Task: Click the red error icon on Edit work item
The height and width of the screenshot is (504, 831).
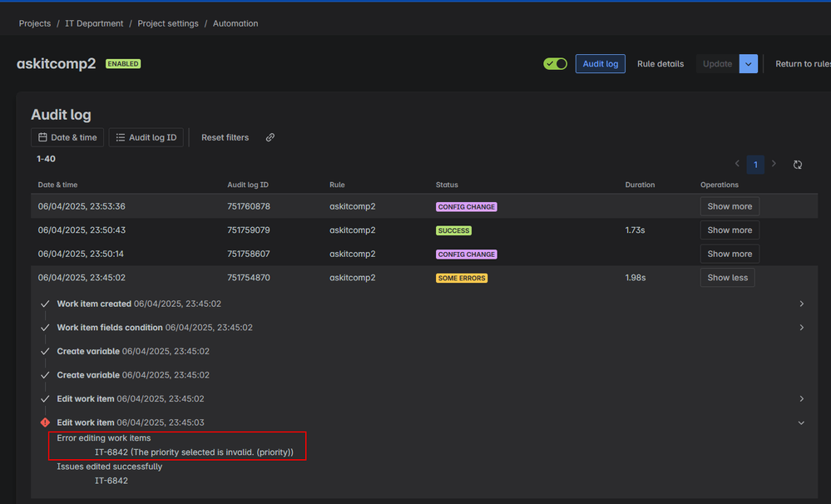Action: [45, 422]
